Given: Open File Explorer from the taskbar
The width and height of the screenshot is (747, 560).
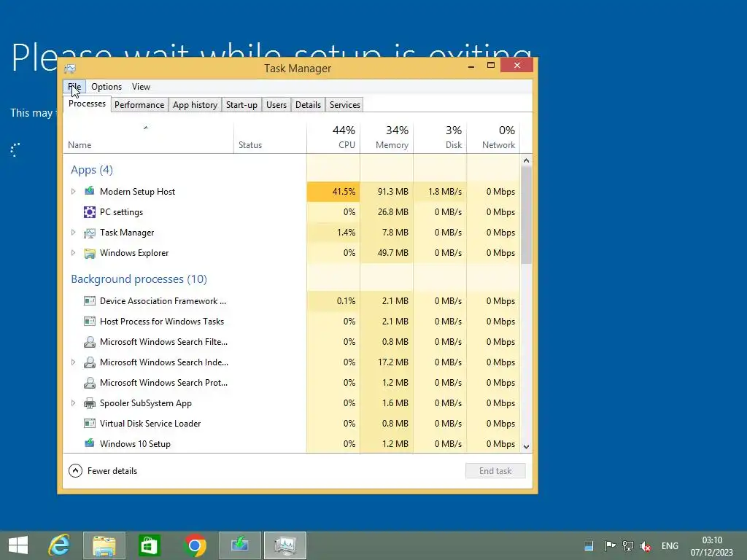Looking at the screenshot, I should [x=104, y=545].
